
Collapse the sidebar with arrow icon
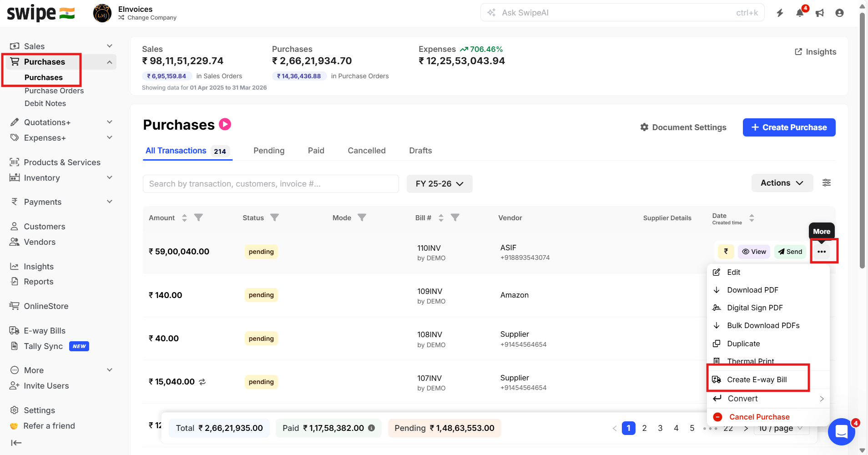click(x=16, y=443)
